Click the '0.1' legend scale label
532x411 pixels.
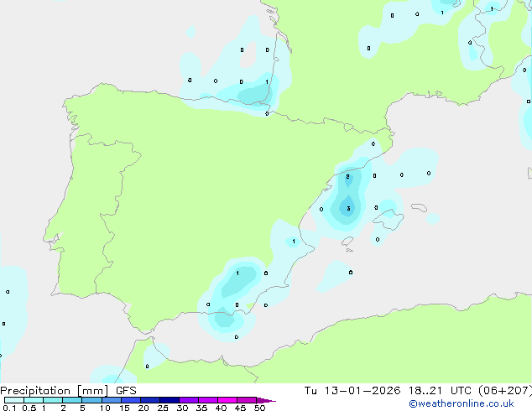[x=9, y=408]
